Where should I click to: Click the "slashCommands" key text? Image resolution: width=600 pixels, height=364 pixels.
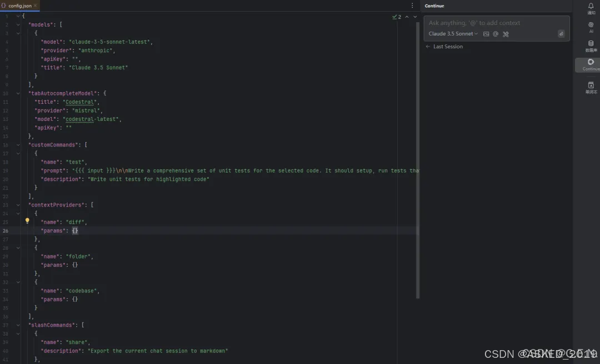click(x=52, y=325)
